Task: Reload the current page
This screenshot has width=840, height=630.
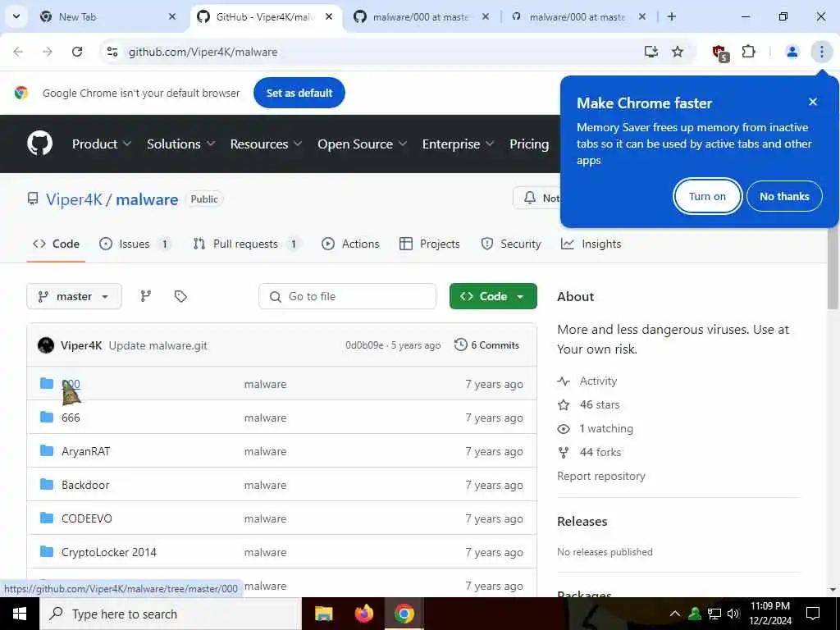Action: click(x=77, y=52)
